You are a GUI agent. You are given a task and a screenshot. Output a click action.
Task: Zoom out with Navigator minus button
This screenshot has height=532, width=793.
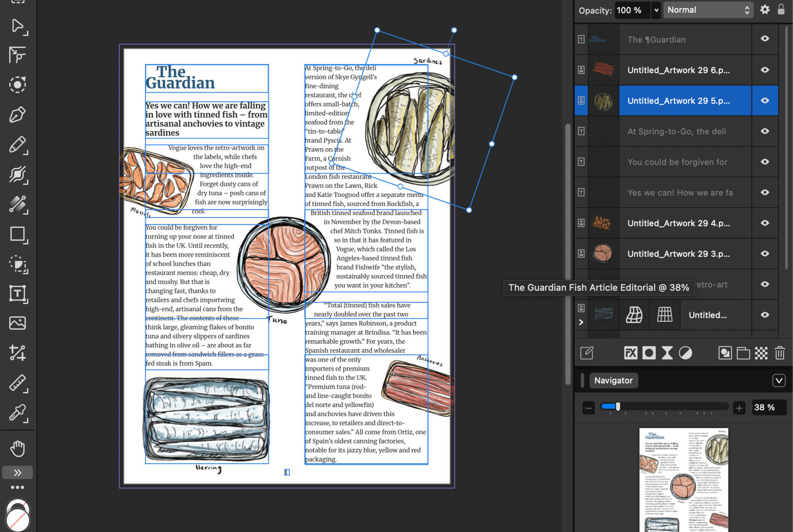(589, 407)
